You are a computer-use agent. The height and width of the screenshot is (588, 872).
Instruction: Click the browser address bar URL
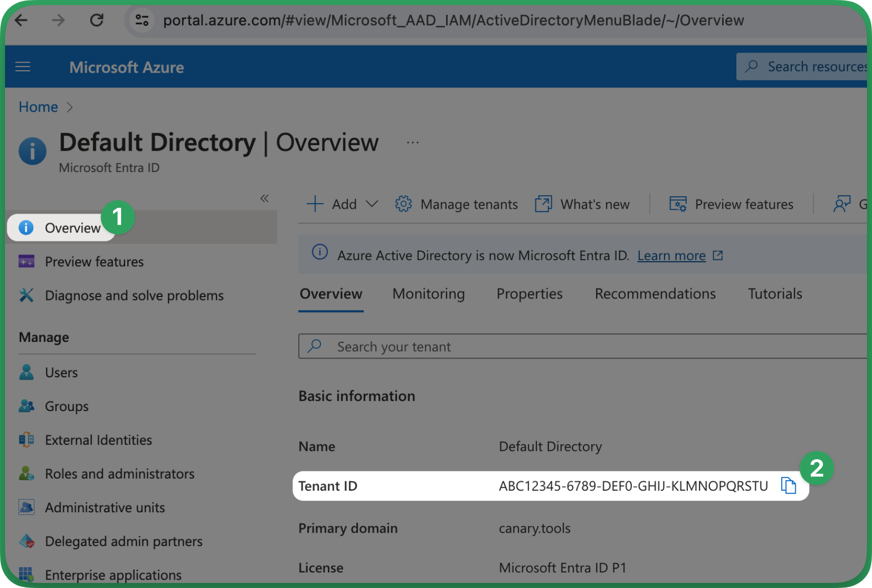click(453, 20)
